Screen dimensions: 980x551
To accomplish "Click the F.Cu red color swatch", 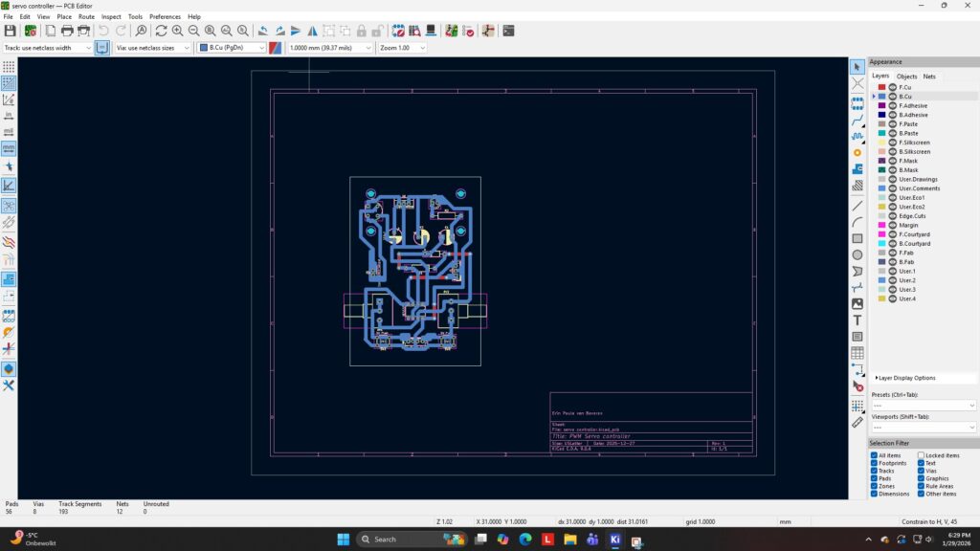I will pos(881,87).
